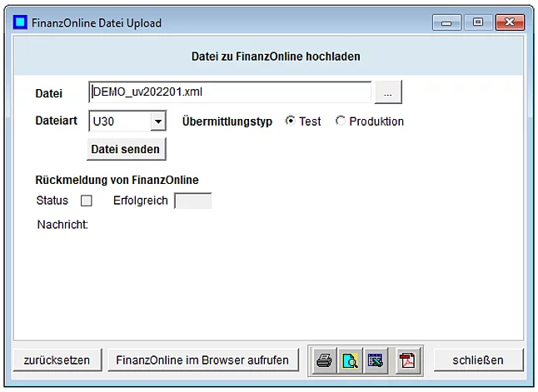
Task: Click the schließen button
Action: [478, 360]
